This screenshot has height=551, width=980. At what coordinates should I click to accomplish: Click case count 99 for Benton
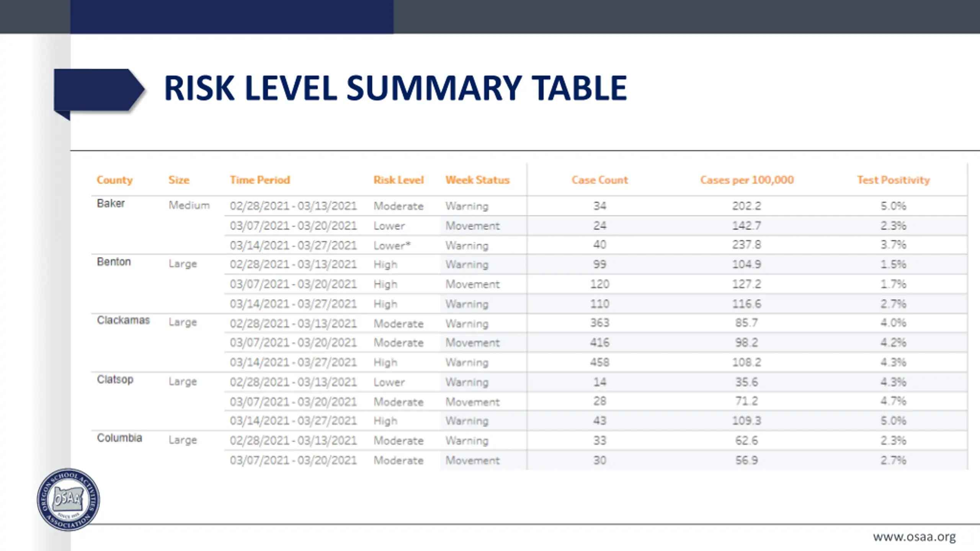coord(600,264)
